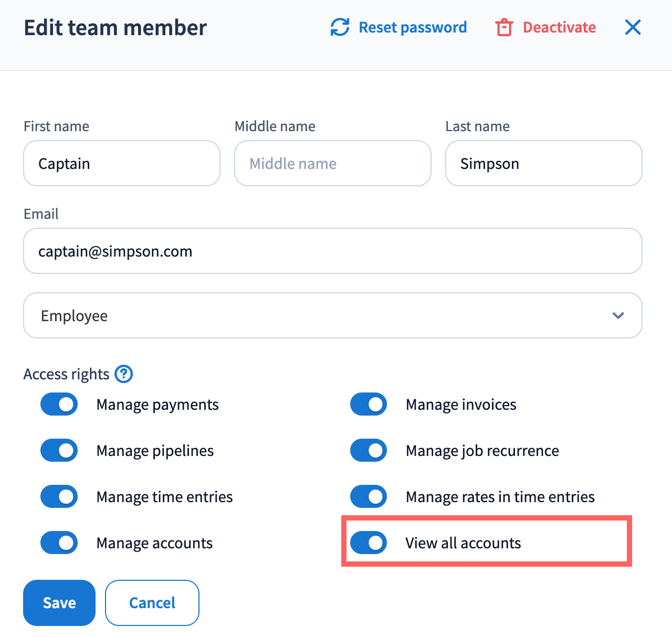Toggle Manage rates in time entries
672x637 pixels.
(x=369, y=497)
